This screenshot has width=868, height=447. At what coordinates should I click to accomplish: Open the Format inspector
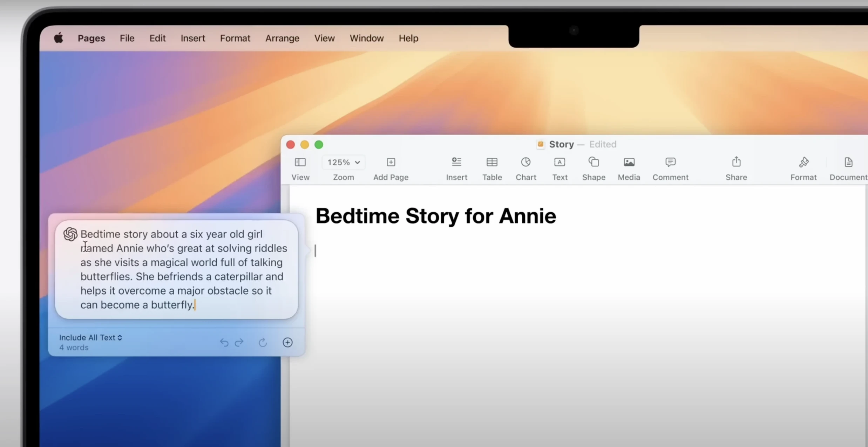[x=803, y=168]
